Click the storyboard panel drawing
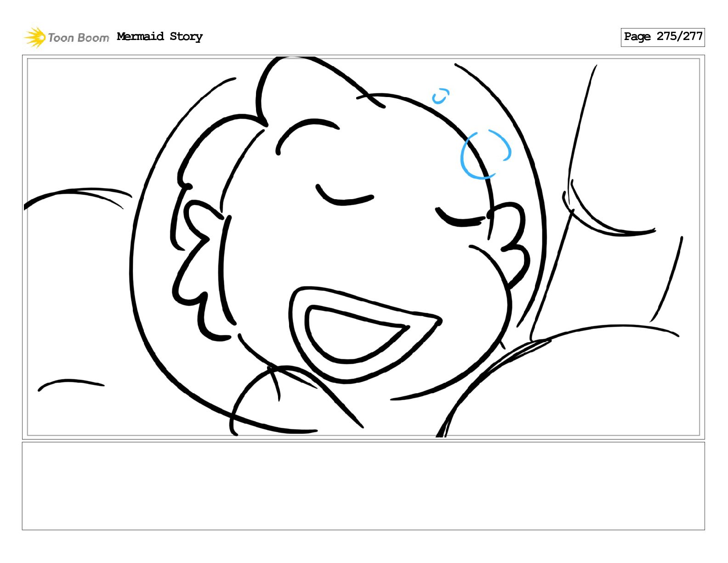Image resolution: width=728 pixels, height=563 pixels. pos(364,247)
